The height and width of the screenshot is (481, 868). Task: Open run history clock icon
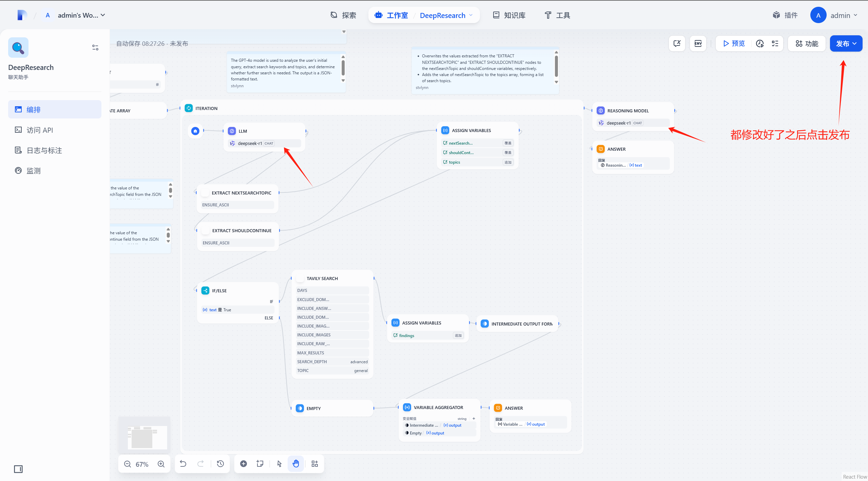(760, 43)
